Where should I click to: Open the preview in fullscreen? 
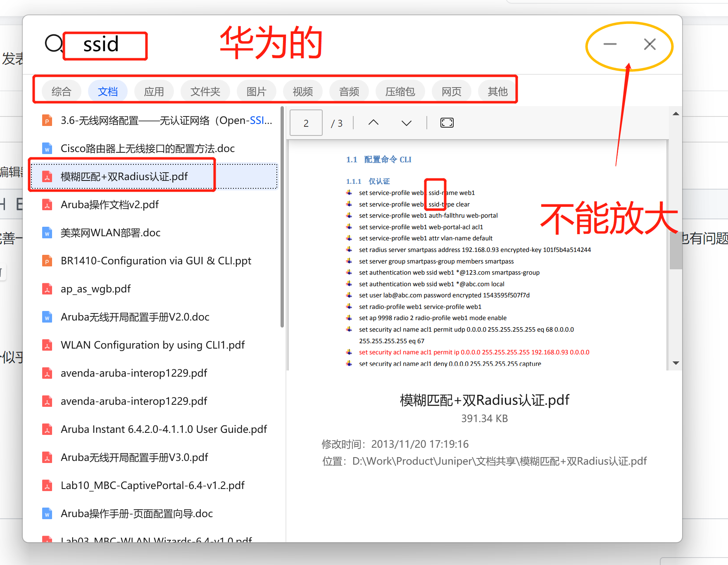pyautogui.click(x=447, y=123)
